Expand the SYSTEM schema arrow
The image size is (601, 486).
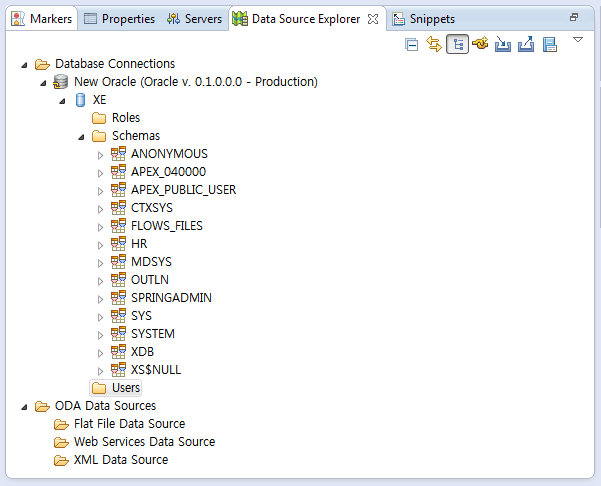pos(100,335)
